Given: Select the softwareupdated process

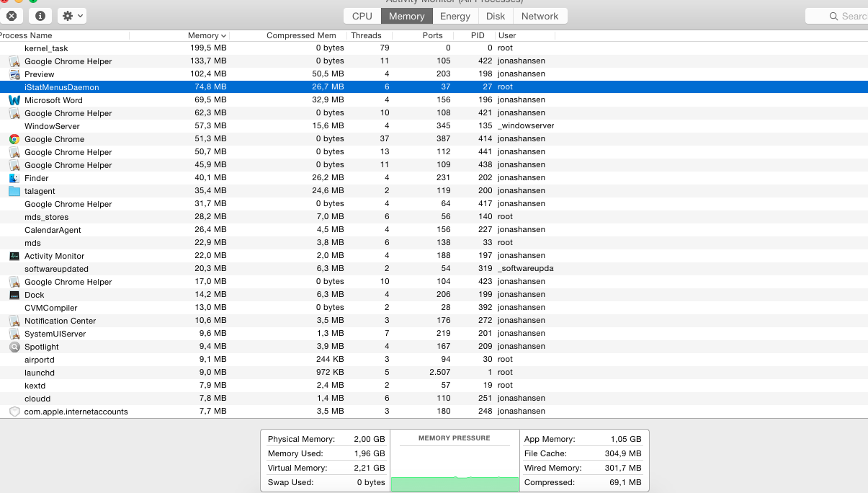Looking at the screenshot, I should tap(434, 269).
